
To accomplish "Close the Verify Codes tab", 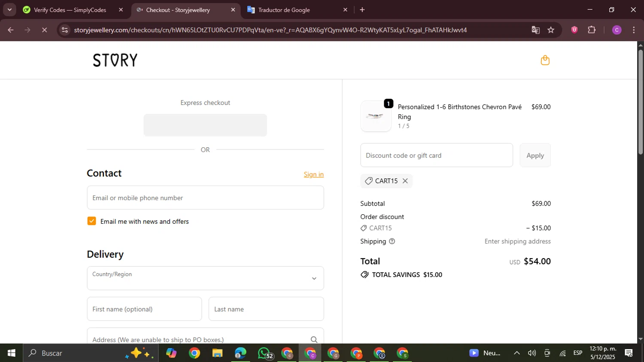I will [121, 9].
